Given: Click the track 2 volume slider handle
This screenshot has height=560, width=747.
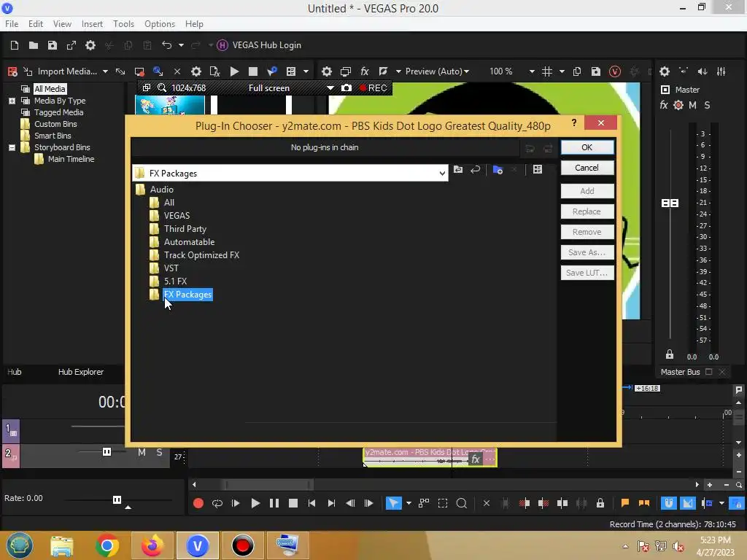Looking at the screenshot, I should click(x=107, y=452).
